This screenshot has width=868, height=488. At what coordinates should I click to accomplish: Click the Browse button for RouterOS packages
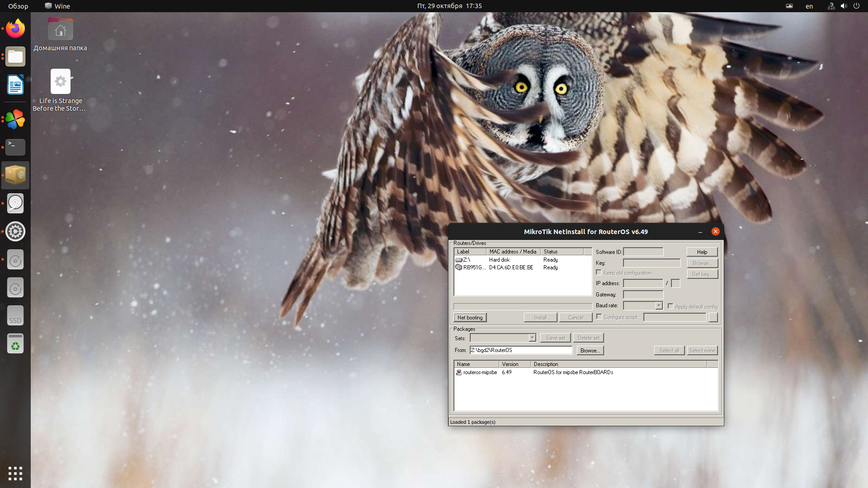[x=590, y=350]
